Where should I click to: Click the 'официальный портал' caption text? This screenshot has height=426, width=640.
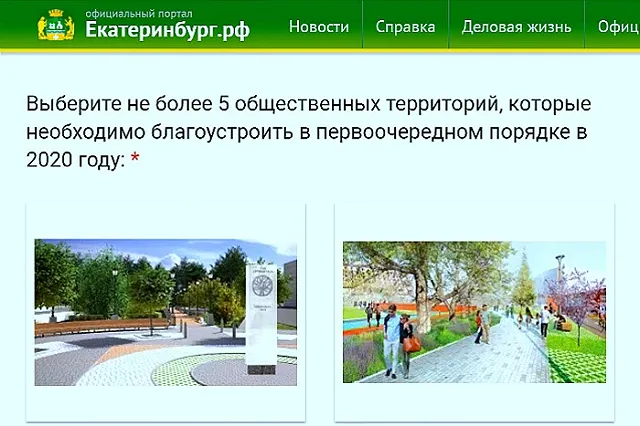[x=138, y=13]
